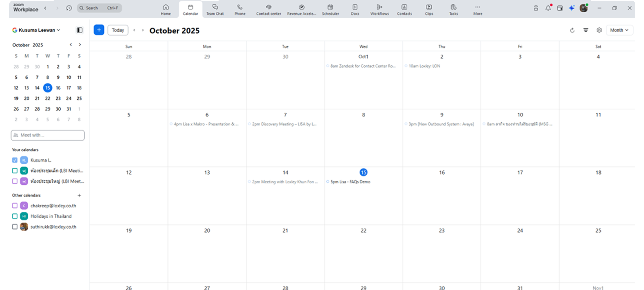The width and height of the screenshot is (644, 290).
Task: Go to next month in mini calendar
Action: pos(80,45)
